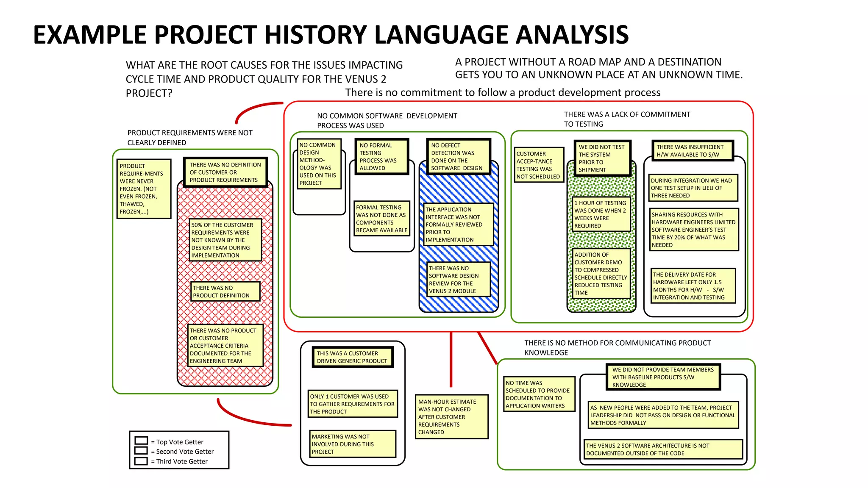Click note 'The delivery date for hardware left only 1.5 months'
Screen dimensions: 868x488
[693, 286]
